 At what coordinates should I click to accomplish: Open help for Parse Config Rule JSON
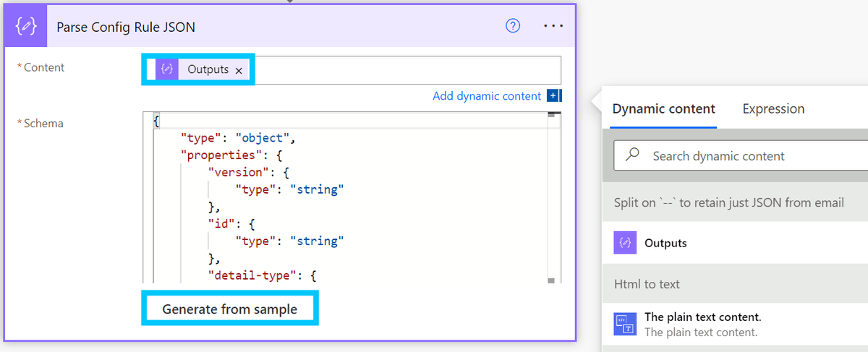513,26
